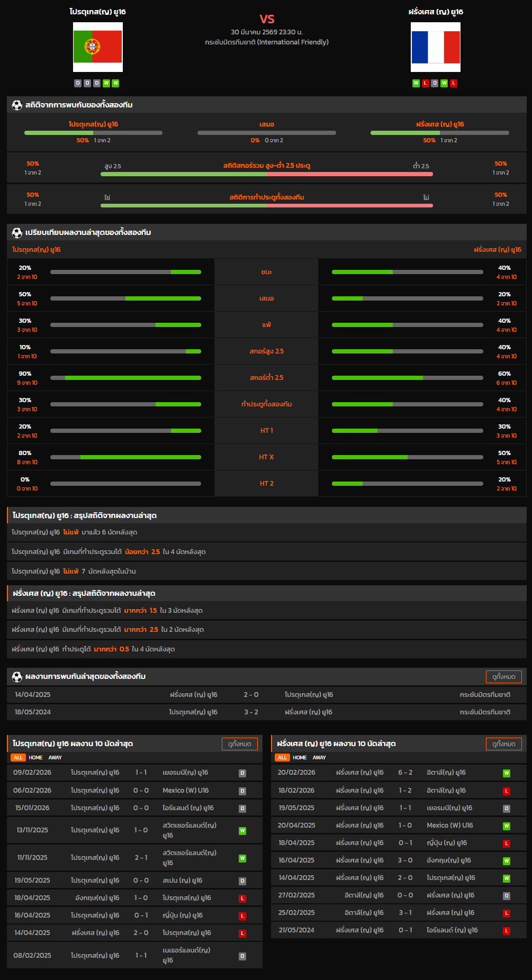532x980 pixels.
Task: Select AWAY filter in Portugal last 10 matches
Action: click(55, 758)
